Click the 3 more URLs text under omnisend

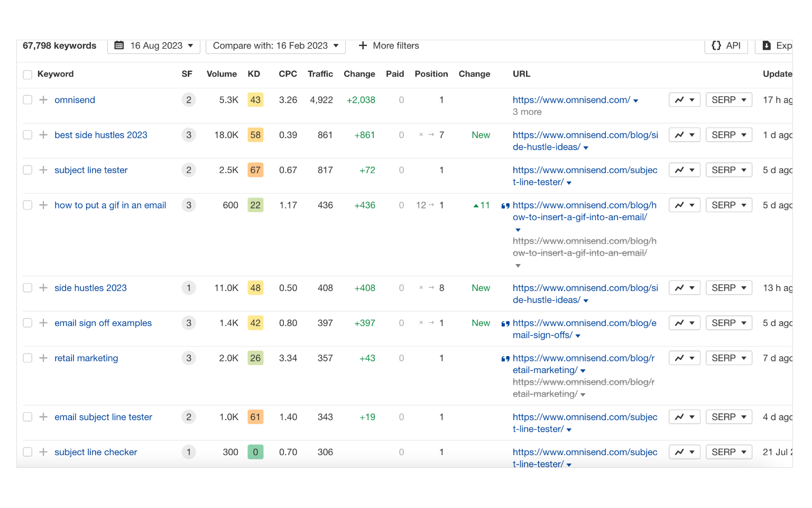point(527,112)
